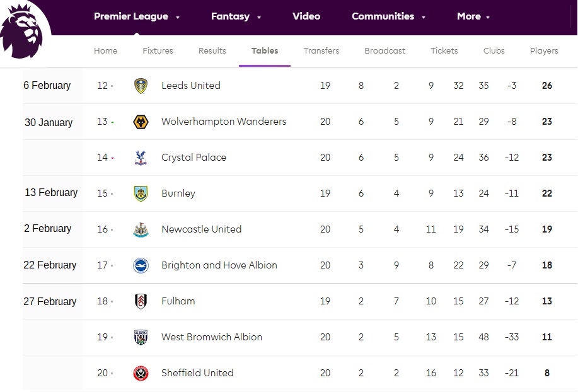Screen dimensions: 578x392
Task: Click the Leeds United club crest
Action: click(141, 86)
